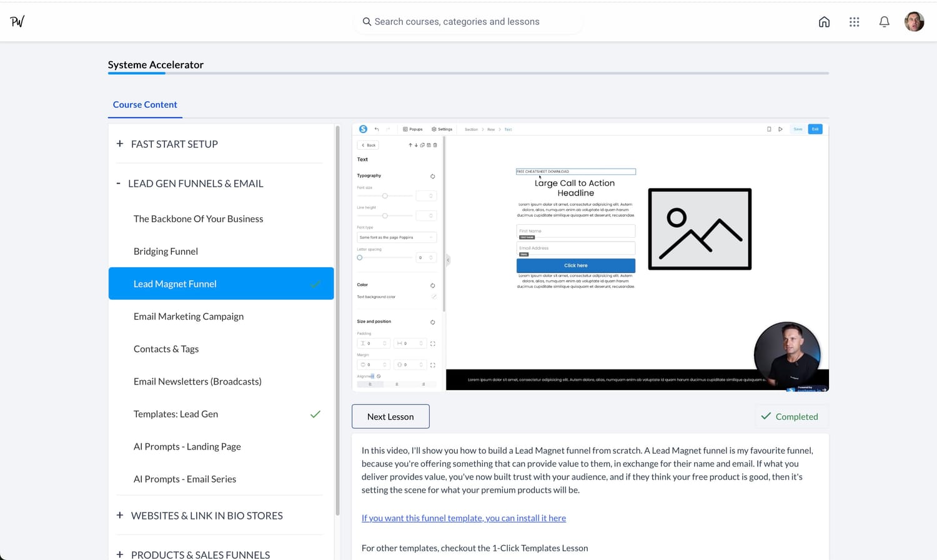Go to the home page icon
This screenshot has height=560, width=937.
(x=824, y=22)
